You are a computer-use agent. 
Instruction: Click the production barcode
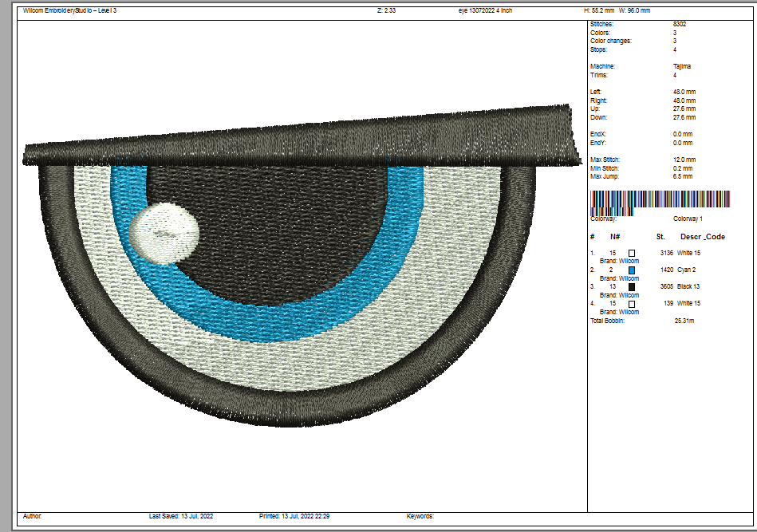[660, 201]
